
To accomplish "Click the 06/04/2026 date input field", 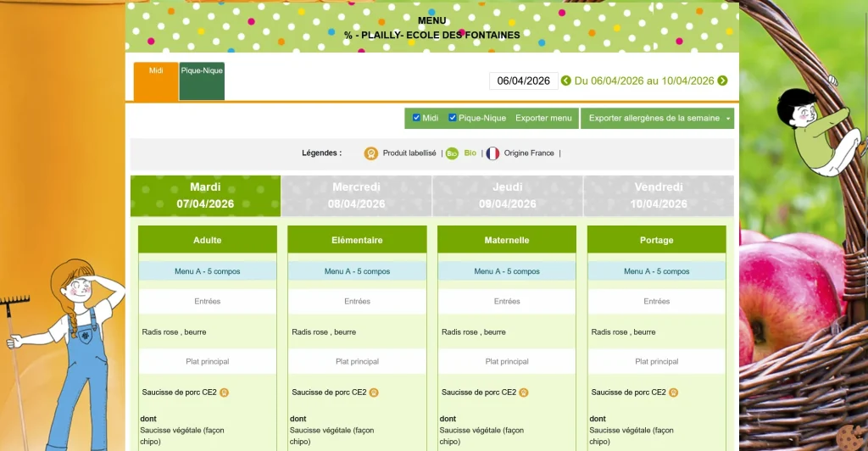I will coord(523,81).
